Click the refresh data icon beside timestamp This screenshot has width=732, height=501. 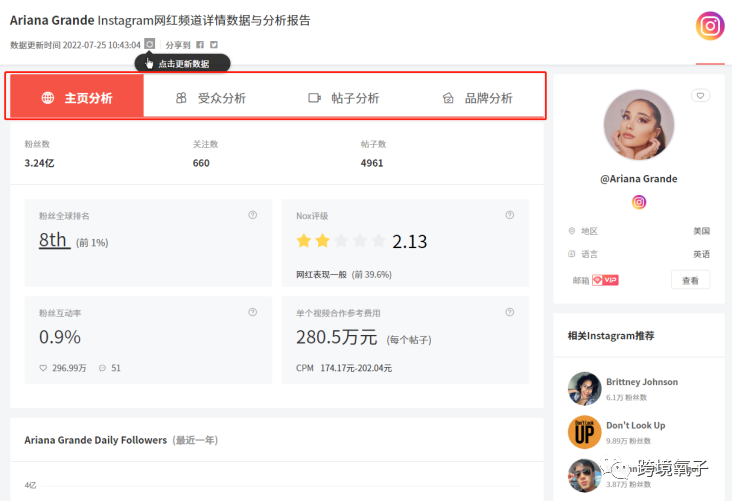click(149, 44)
